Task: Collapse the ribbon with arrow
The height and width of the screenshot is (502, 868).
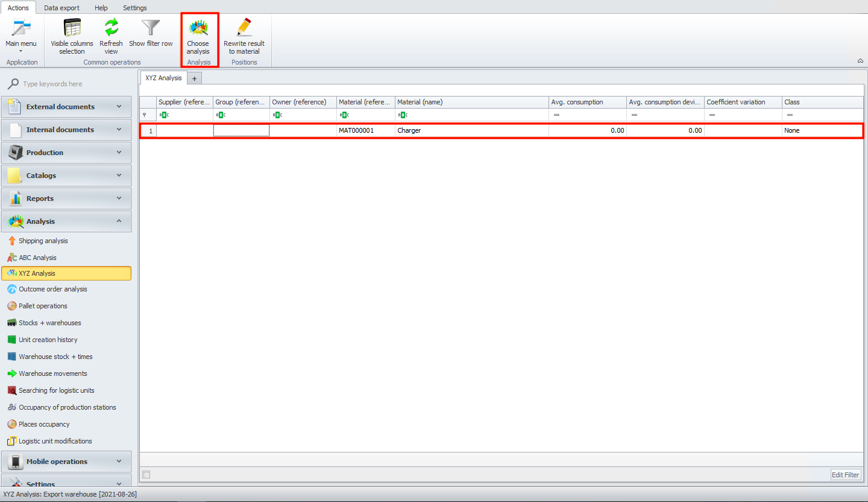Action: [x=860, y=61]
